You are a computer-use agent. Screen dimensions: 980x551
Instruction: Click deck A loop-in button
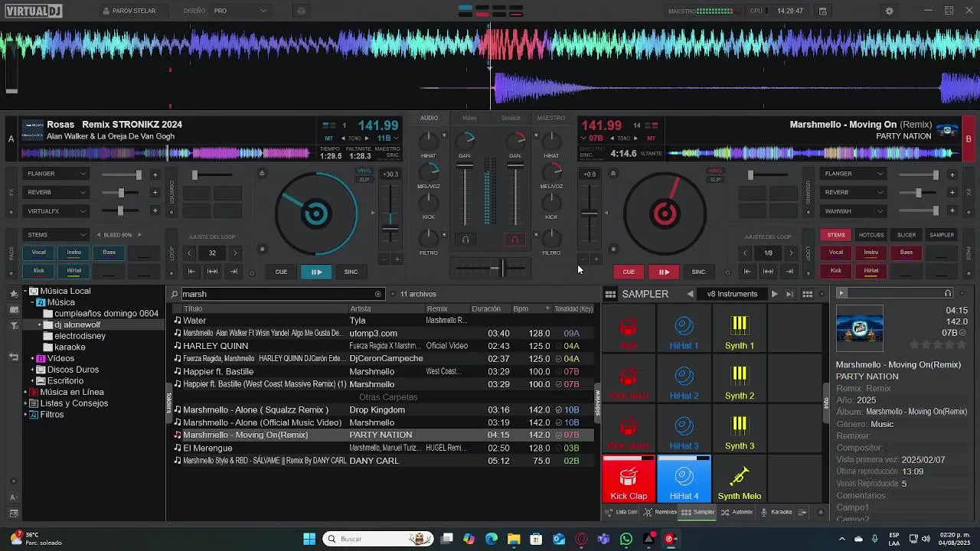tap(191, 272)
